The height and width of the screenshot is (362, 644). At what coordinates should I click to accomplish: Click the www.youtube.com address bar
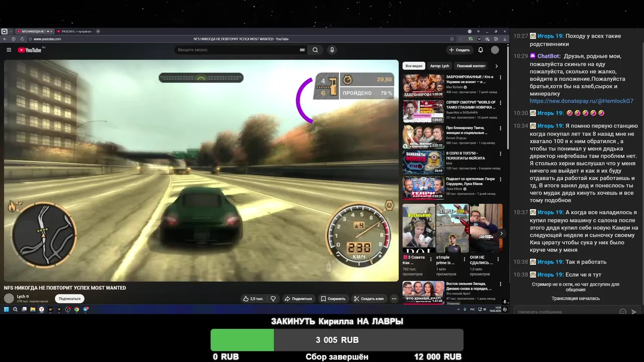(x=47, y=39)
